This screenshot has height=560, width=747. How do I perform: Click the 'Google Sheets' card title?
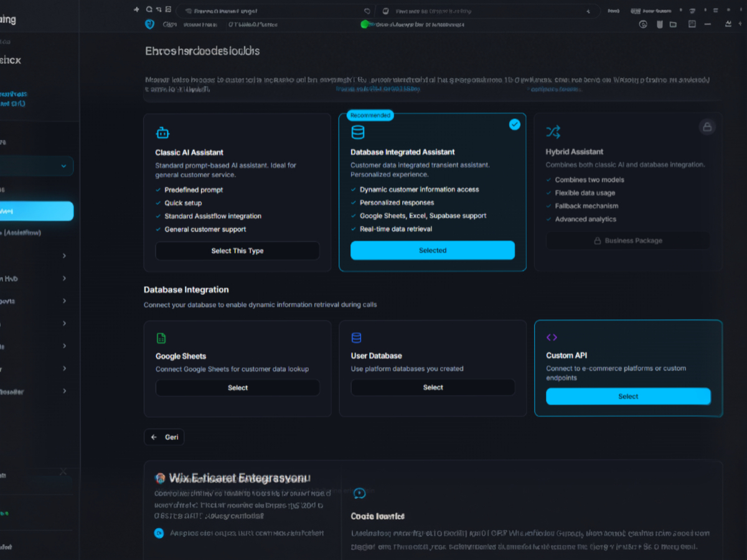[x=181, y=357]
